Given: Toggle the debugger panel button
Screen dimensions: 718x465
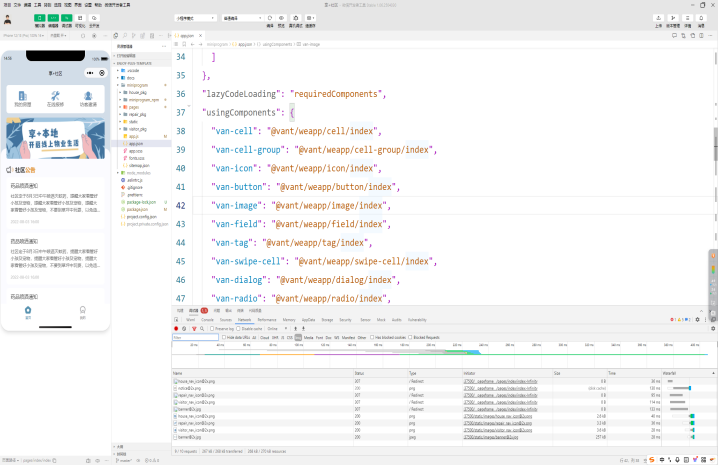Looking at the screenshot, I should (x=67, y=18).
